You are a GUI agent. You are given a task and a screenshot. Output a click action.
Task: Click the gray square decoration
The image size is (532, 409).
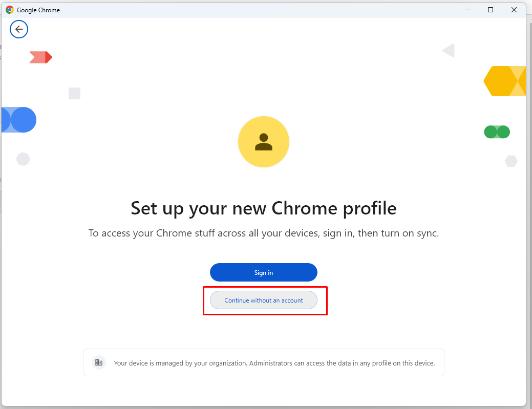coord(74,93)
